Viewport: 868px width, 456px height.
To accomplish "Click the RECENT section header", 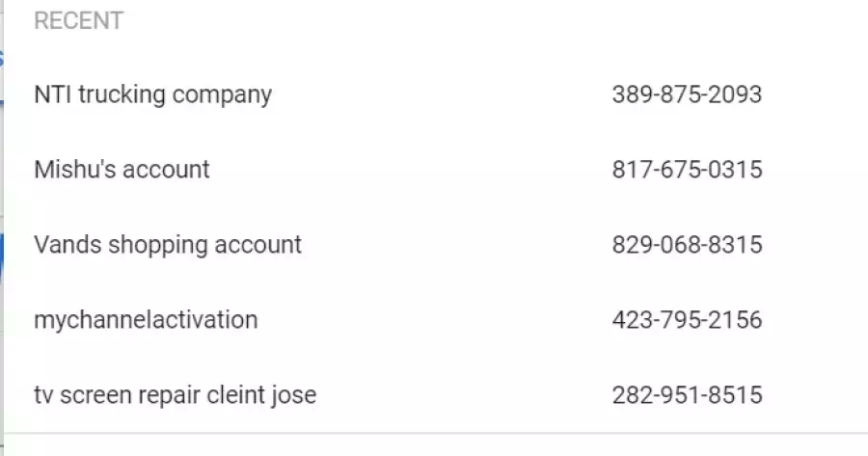I will 78,21.
